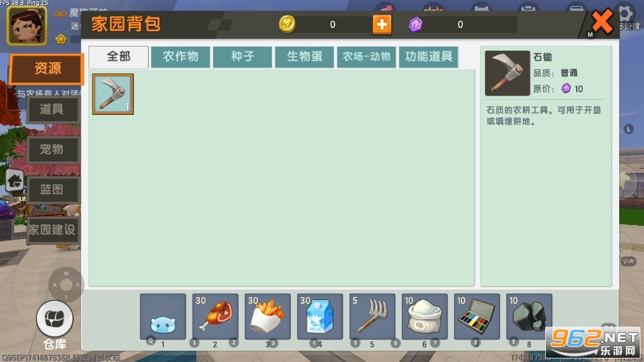Image resolution: width=644 pixels, height=362 pixels.
Task: Select the dark ore rock hotbar slot
Action: pos(529,317)
